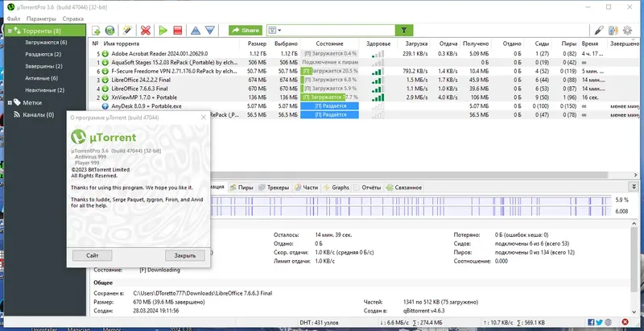Click the Add Torrent toolbar icon
The image size is (644, 331).
tap(96, 31)
